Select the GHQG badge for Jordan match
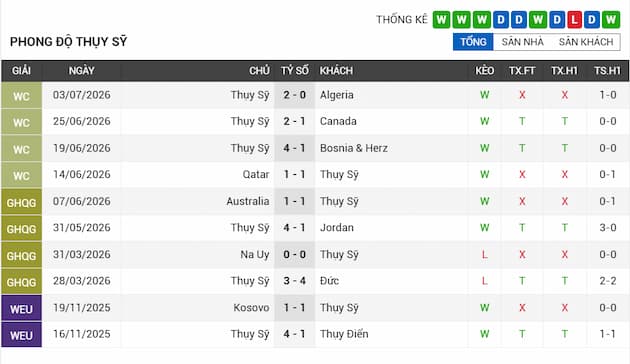Image resolution: width=630 pixels, height=364 pixels. pyautogui.click(x=21, y=229)
